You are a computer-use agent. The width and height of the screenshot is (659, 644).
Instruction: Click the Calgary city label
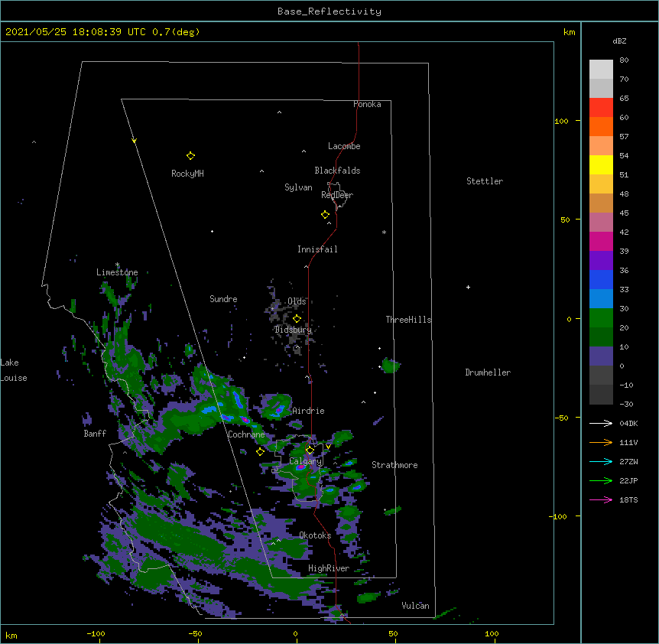click(x=306, y=461)
